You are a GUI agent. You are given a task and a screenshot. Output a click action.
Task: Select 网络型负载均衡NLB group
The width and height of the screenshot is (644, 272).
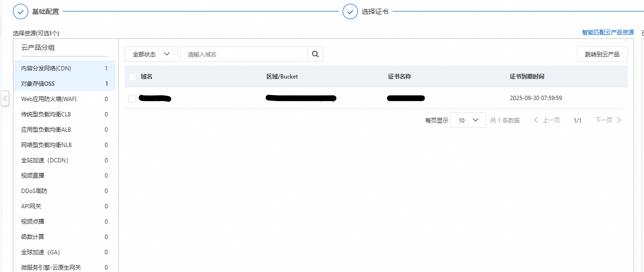(x=64, y=145)
